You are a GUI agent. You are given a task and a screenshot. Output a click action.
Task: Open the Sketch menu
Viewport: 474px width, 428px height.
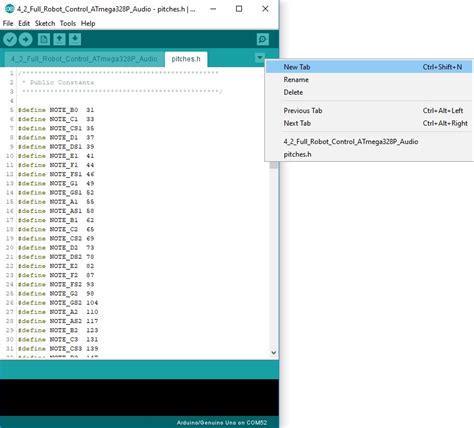coord(45,23)
